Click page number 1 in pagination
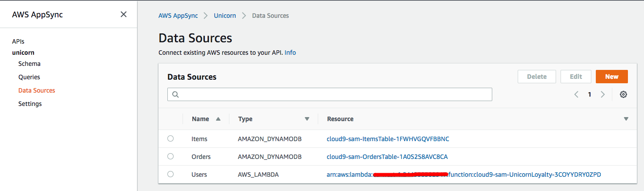Image resolution: width=644 pixels, height=191 pixels. tap(590, 94)
